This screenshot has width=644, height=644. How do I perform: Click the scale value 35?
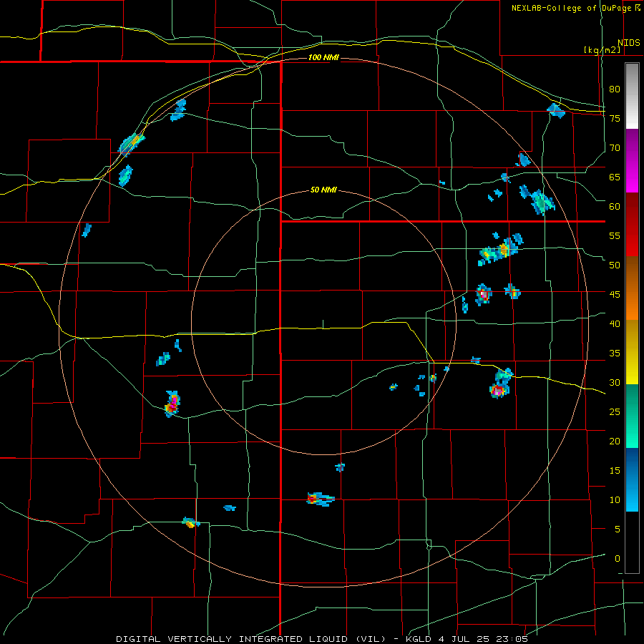point(615,353)
